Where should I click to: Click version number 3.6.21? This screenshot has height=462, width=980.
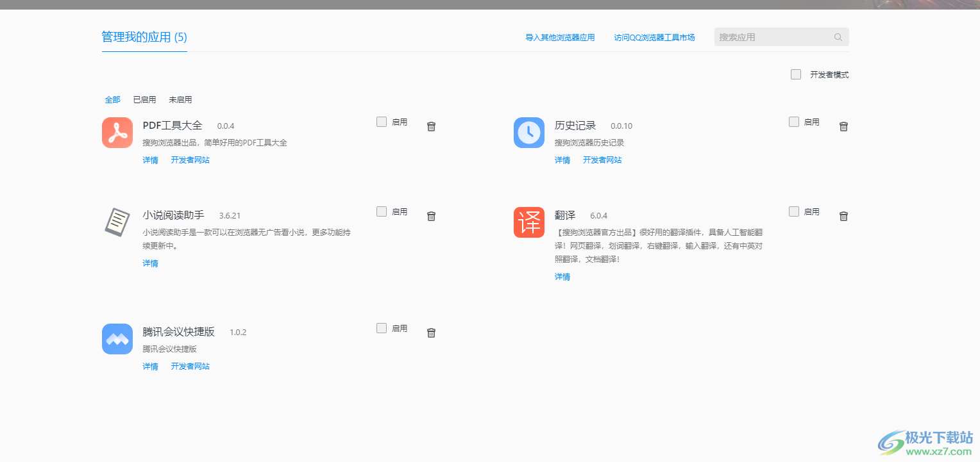point(230,216)
